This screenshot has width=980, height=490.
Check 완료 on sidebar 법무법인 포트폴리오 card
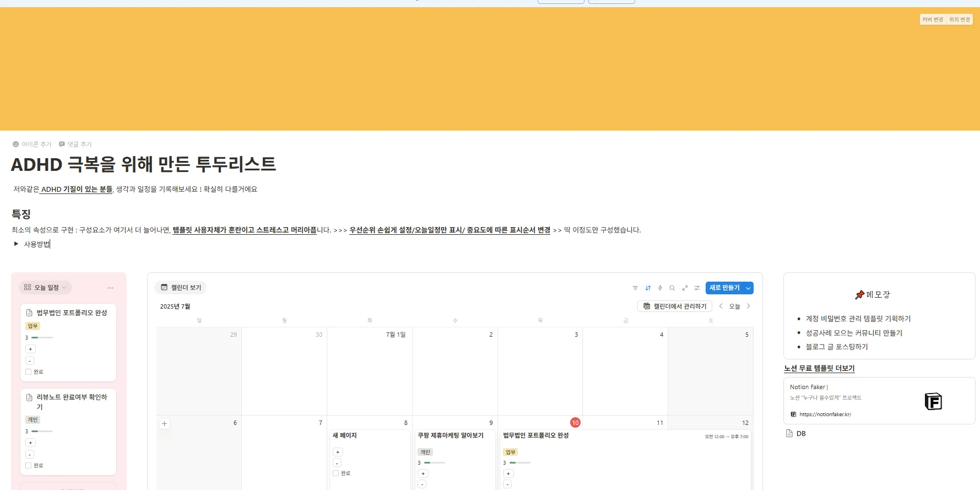pos(28,372)
